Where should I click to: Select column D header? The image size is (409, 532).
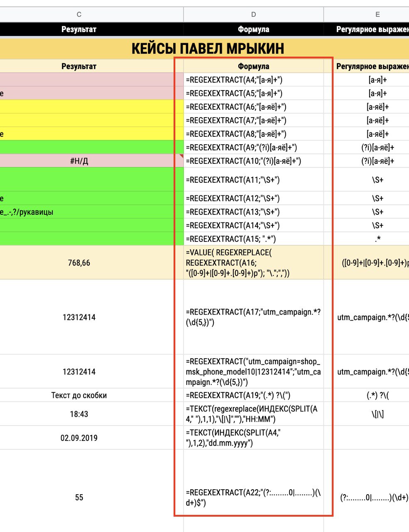click(253, 14)
